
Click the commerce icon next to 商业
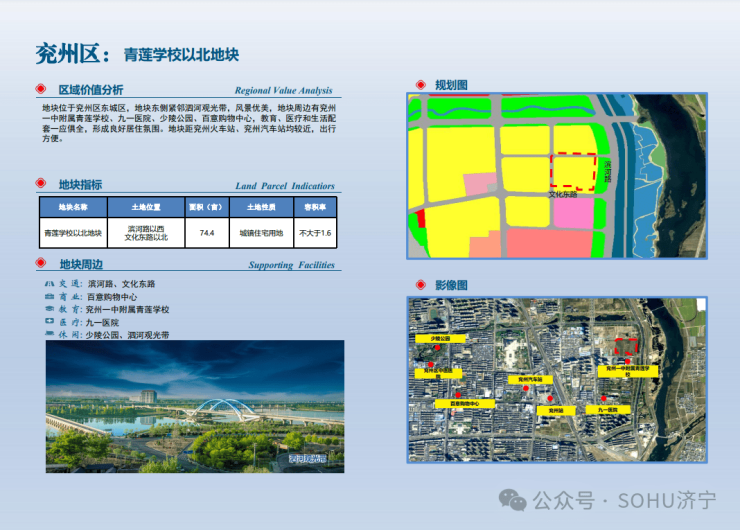51,297
